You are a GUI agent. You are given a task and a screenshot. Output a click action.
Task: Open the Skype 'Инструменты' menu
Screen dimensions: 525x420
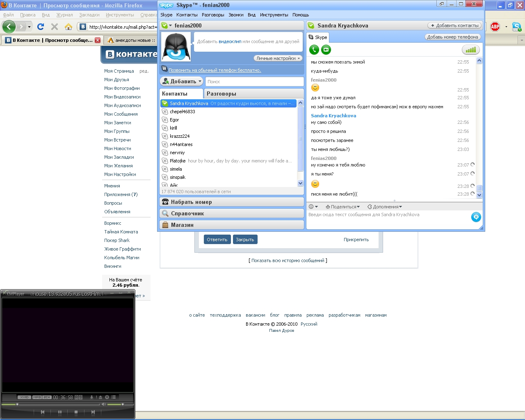pos(274,15)
